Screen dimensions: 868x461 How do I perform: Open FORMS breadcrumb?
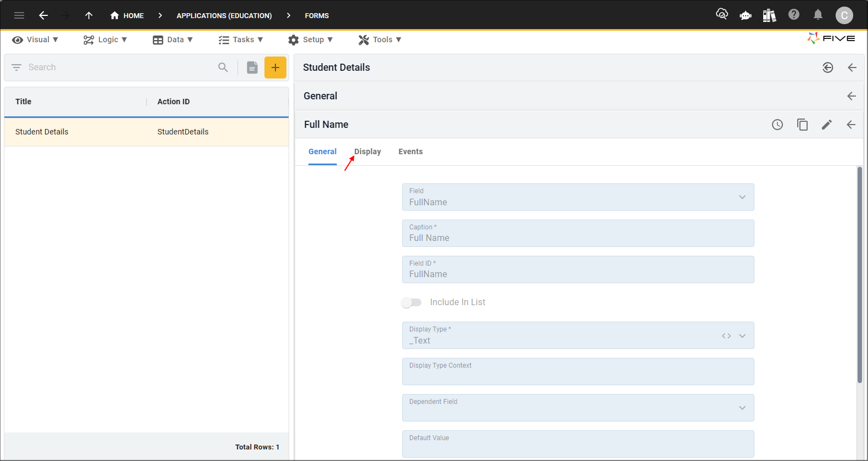[x=317, y=15]
